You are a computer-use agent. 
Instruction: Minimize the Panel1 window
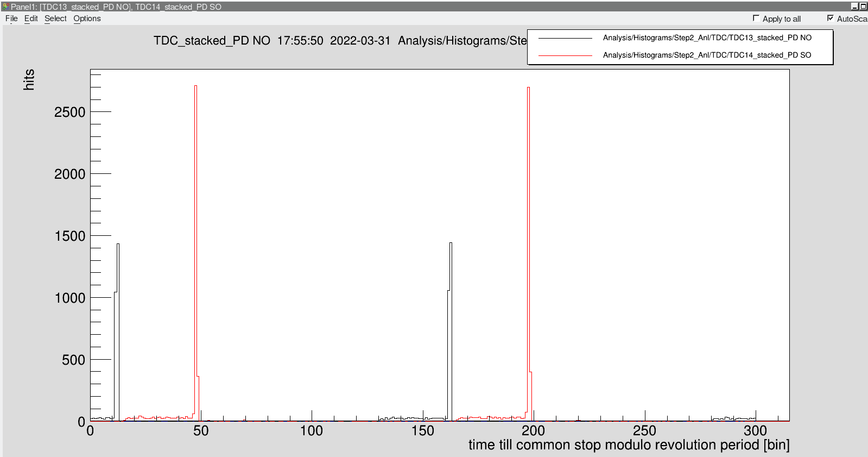pyautogui.click(x=854, y=7)
